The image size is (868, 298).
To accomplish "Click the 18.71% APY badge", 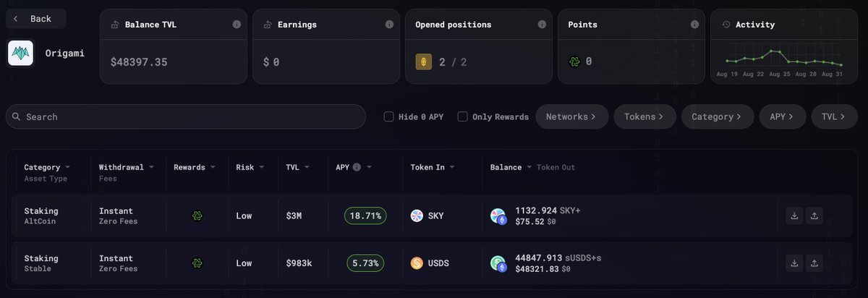I will 365,216.
